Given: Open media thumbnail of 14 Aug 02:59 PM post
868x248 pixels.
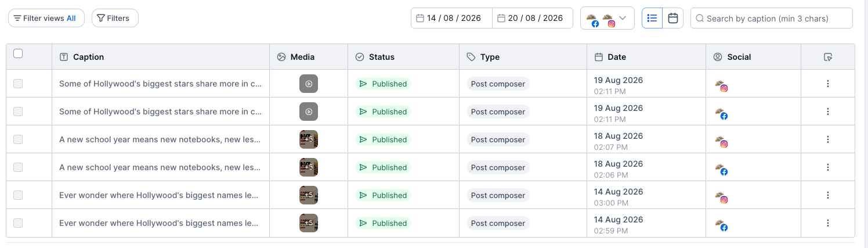Looking at the screenshot, I should (309, 223).
